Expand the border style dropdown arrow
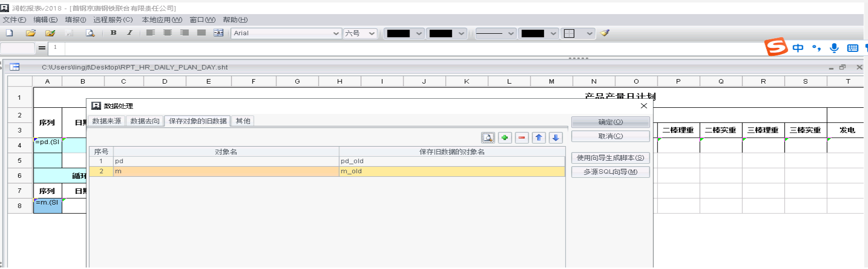The width and height of the screenshot is (868, 269). (x=590, y=33)
